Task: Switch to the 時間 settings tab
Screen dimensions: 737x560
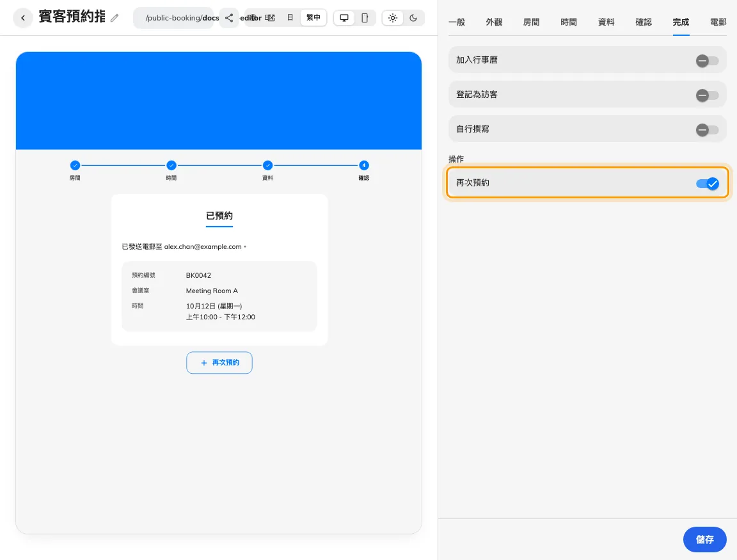Action: (x=568, y=22)
